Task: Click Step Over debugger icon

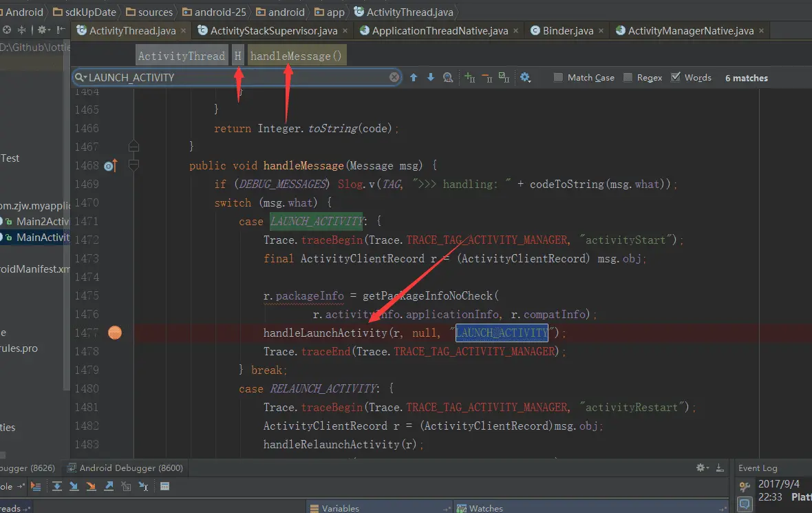Action: (57, 486)
